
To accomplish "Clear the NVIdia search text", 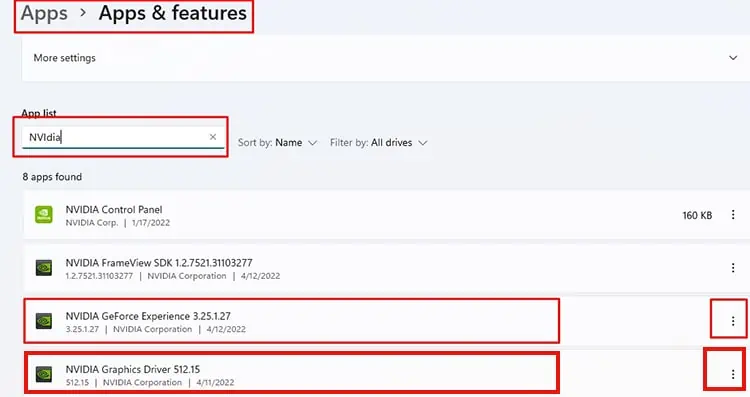I will click(213, 137).
